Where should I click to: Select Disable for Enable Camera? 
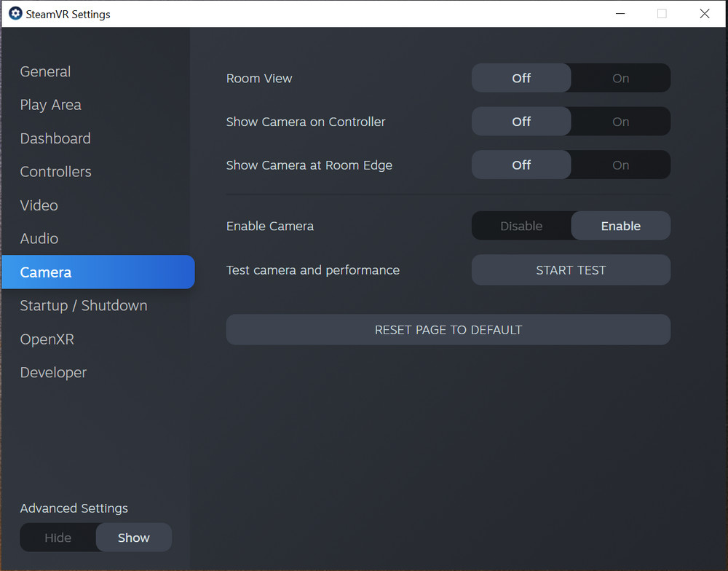521,226
